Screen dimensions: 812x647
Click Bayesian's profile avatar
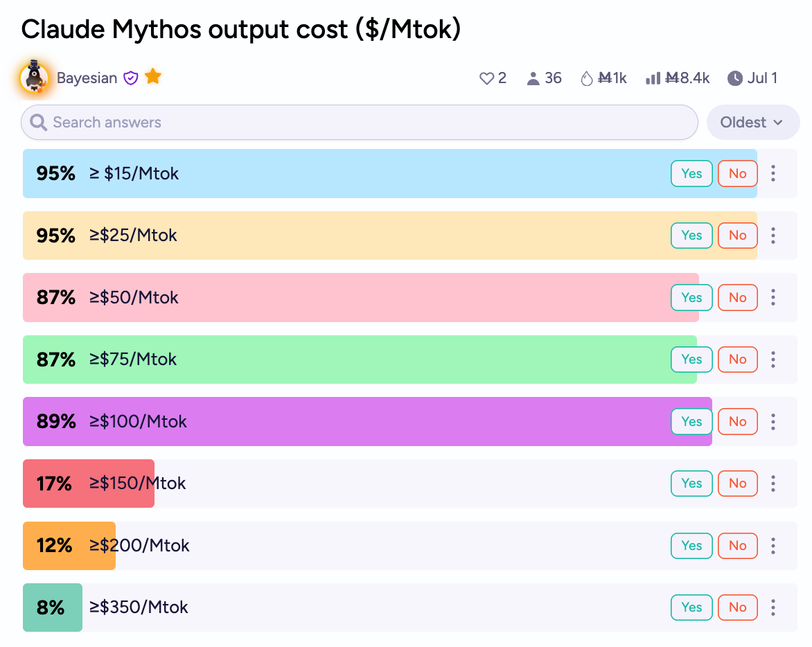tap(34, 78)
